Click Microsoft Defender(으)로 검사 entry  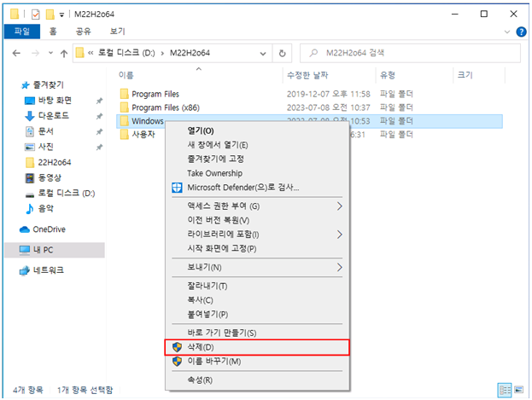(257, 188)
